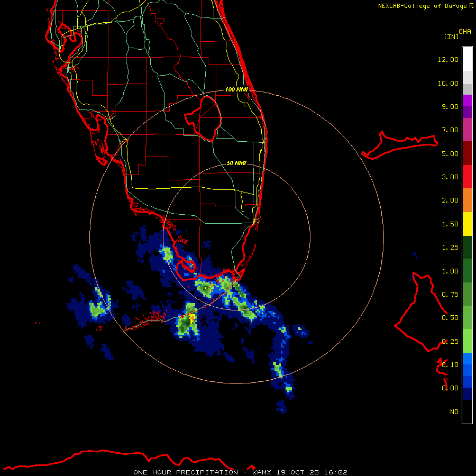
Task: Click the 100 NMI range ring label
Action: (236, 89)
